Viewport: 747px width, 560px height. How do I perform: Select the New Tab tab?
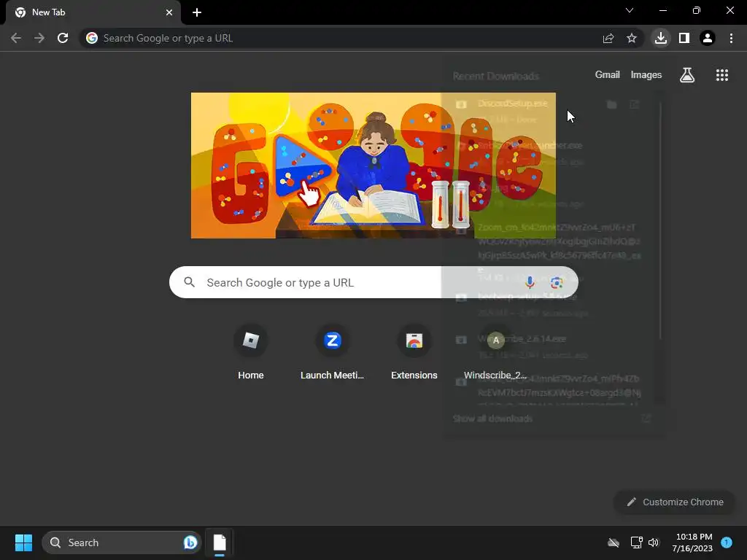coord(93,12)
